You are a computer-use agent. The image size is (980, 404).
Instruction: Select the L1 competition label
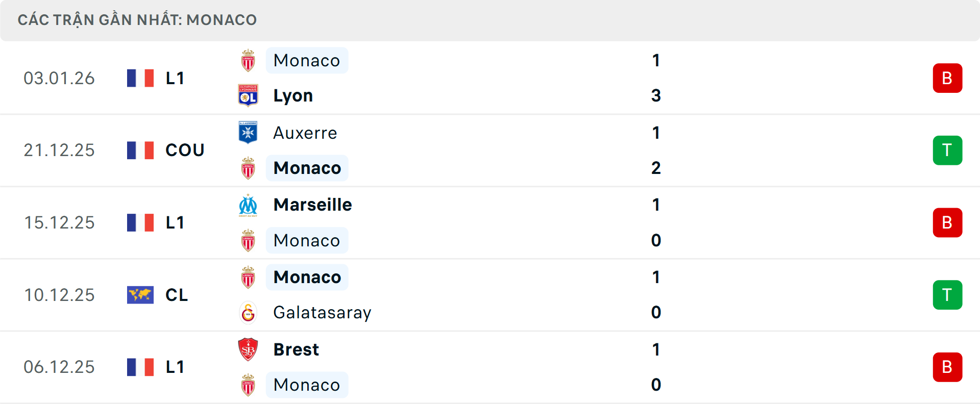(175, 78)
